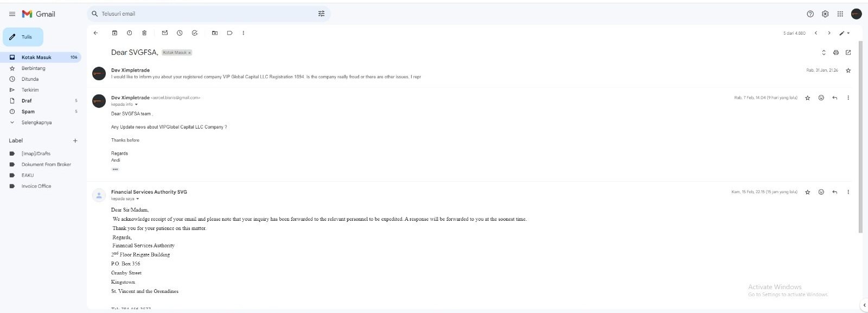Star the 31 Jan message

(848, 71)
